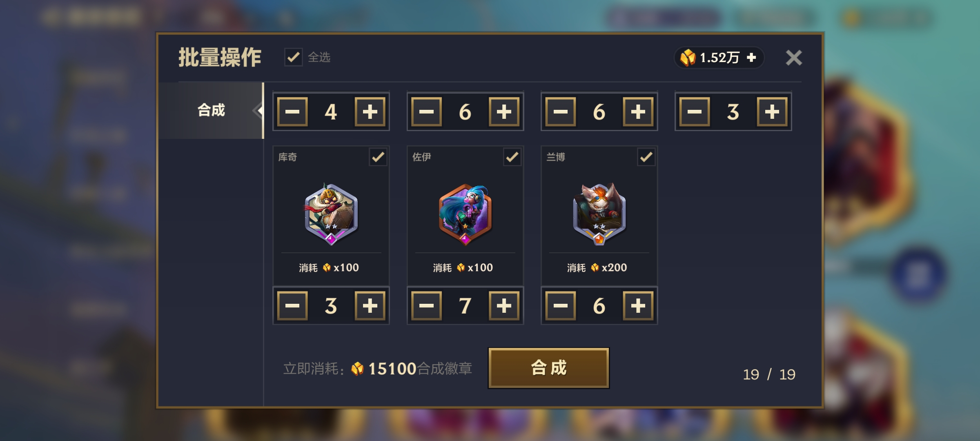
Task: Increase 佐伊 quantity with plus button
Action: coord(504,305)
